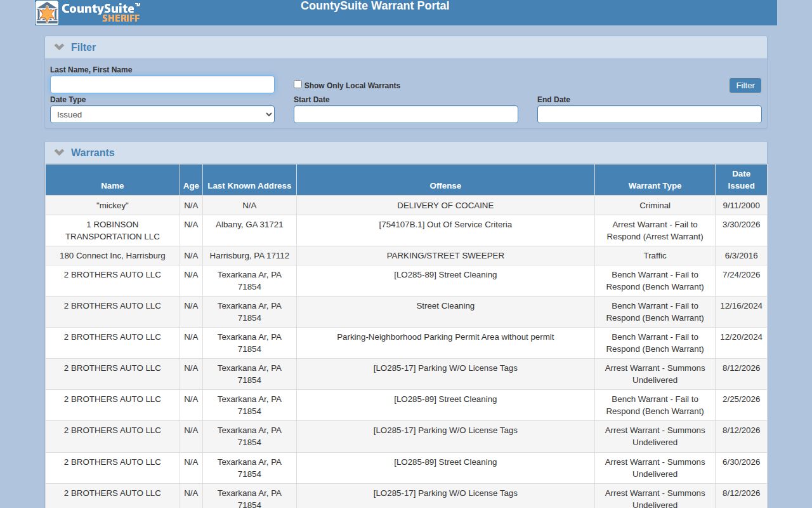Click the Traffic warrant type cell

click(655, 256)
